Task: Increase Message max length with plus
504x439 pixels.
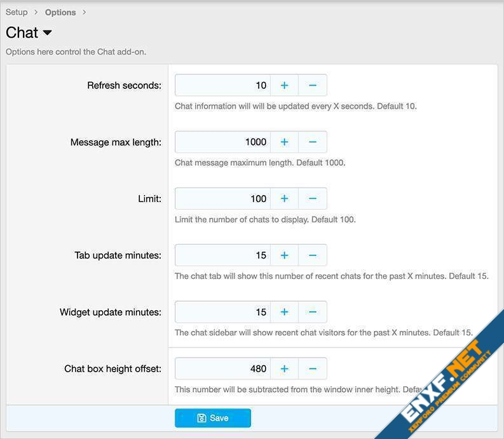Action: click(x=284, y=142)
